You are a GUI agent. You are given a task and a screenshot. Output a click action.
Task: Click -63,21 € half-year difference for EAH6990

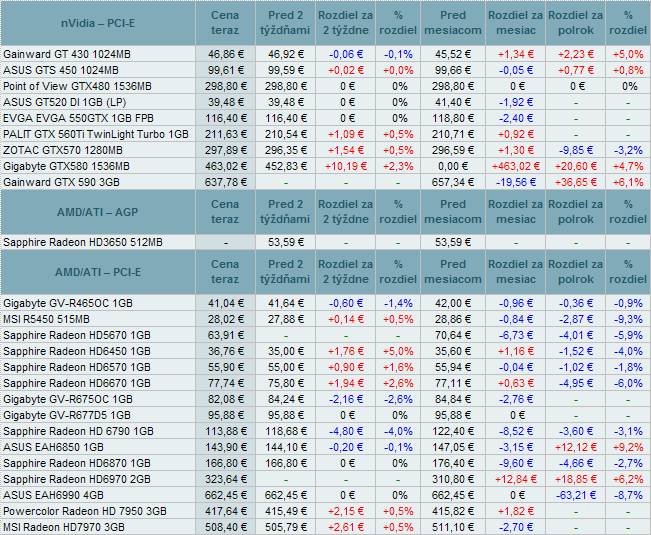tap(576, 495)
